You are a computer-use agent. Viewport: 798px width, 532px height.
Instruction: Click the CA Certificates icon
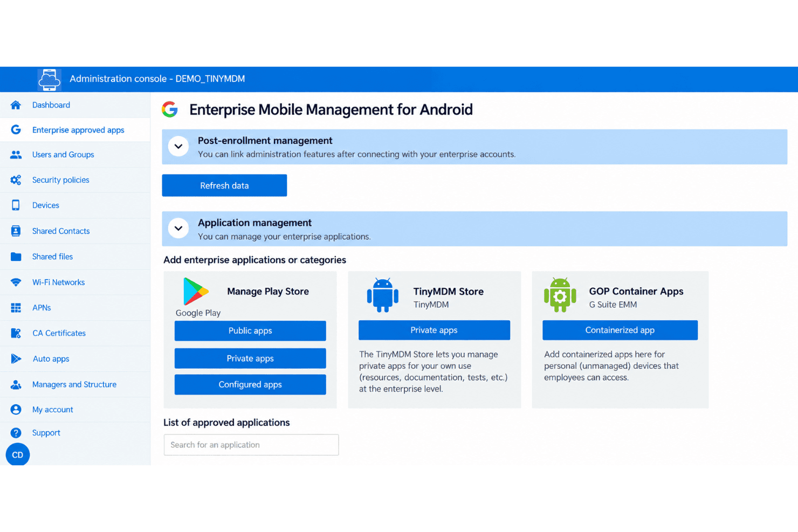point(16,333)
